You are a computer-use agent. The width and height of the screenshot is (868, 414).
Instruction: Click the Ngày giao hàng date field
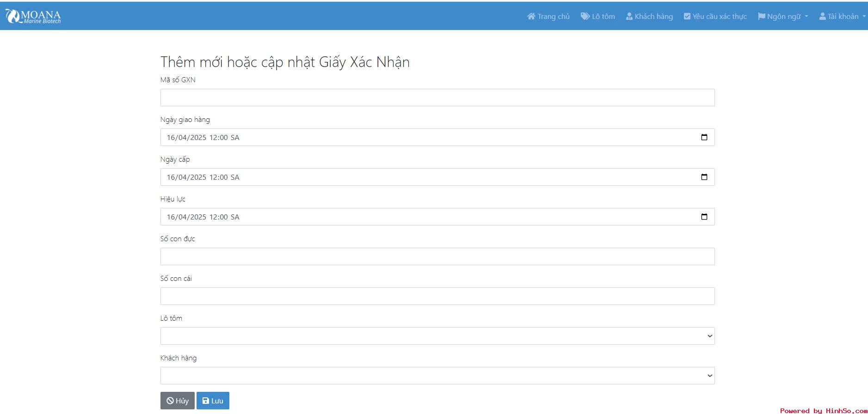pyautogui.click(x=437, y=137)
